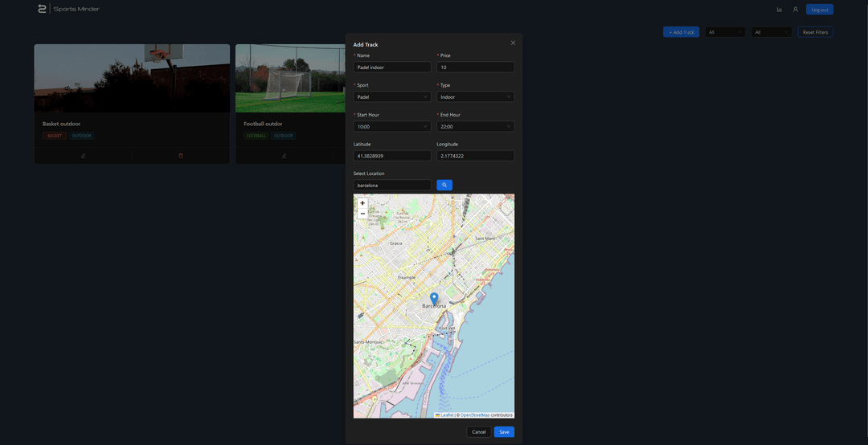
Task: Click the blue map pin marker
Action: click(434, 299)
